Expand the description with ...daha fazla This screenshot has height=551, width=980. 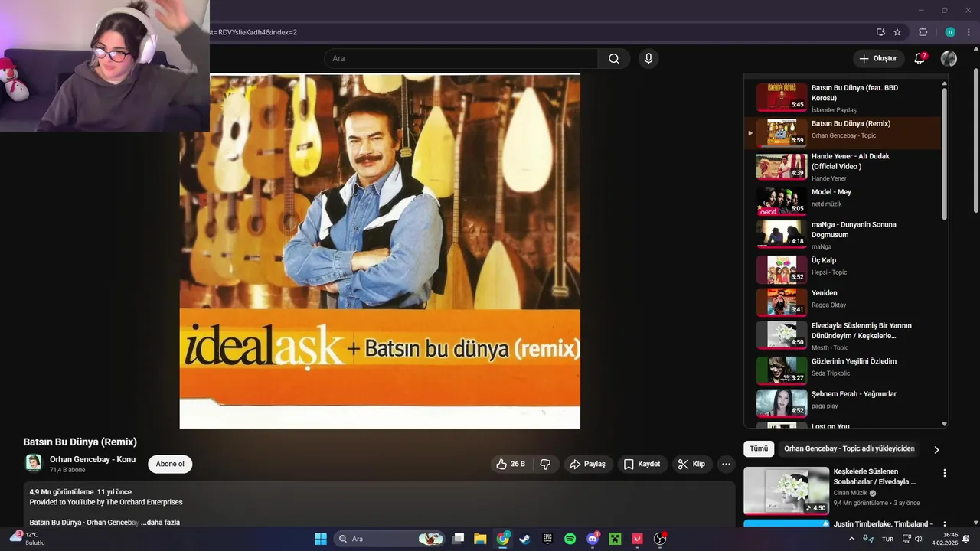160,522
